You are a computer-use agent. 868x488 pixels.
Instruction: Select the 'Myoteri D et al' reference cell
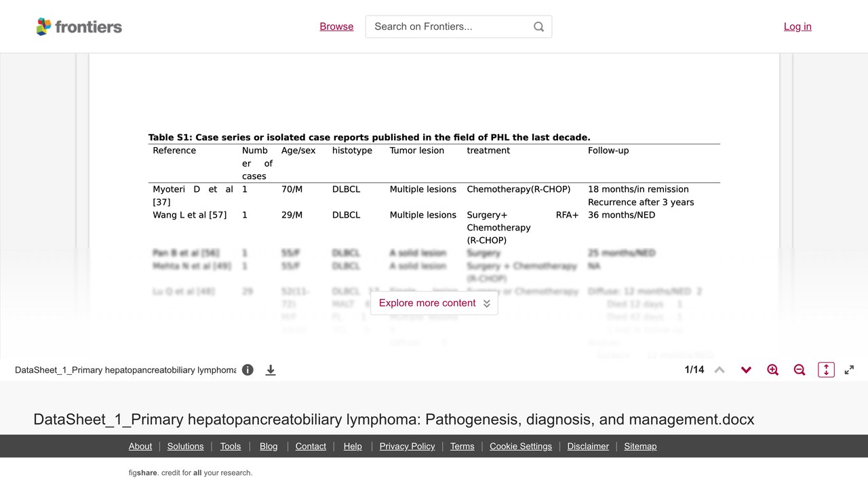tap(193, 196)
